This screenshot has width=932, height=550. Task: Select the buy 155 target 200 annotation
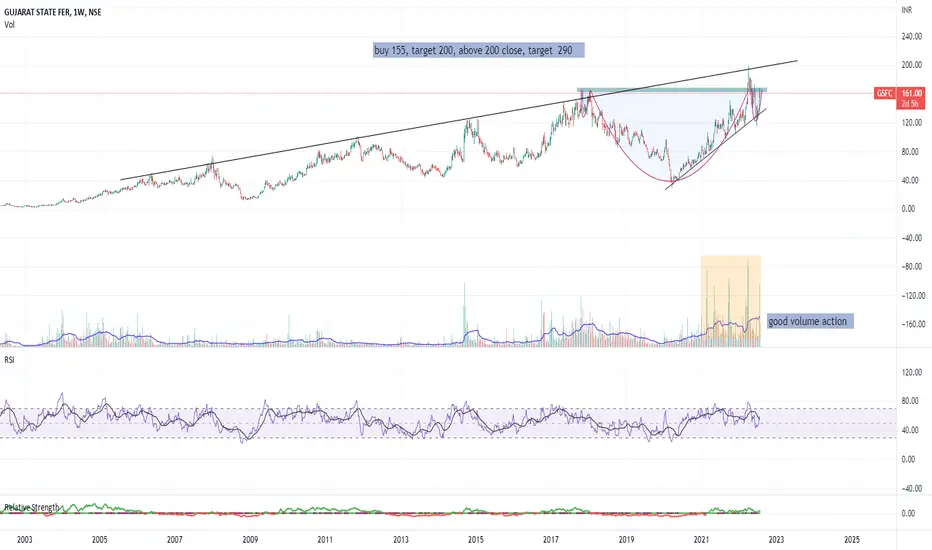[478, 51]
